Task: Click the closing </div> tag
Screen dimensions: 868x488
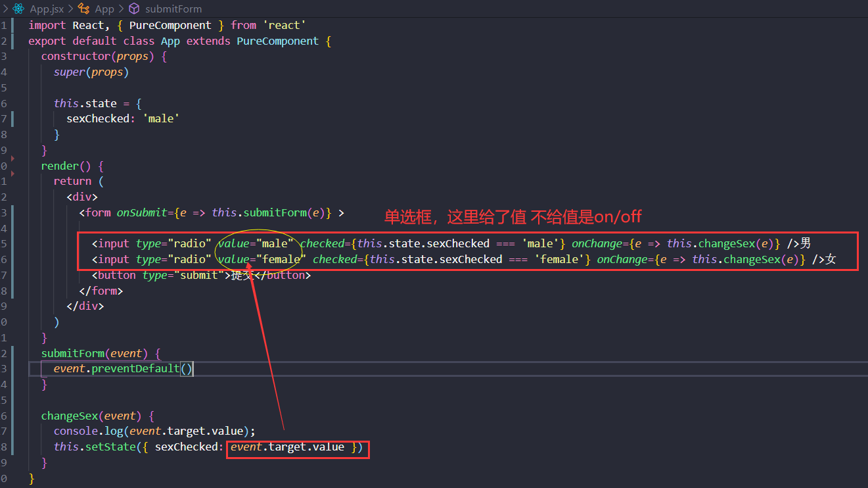Action: (85, 306)
